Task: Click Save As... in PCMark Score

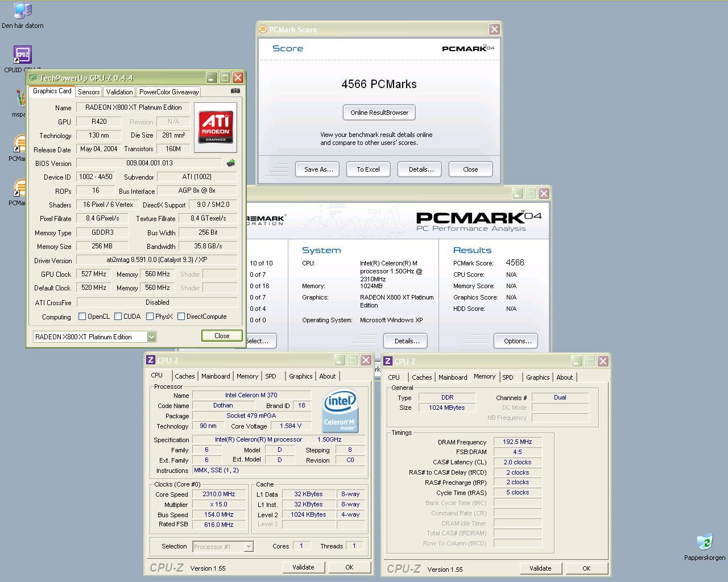Action: 317,169
